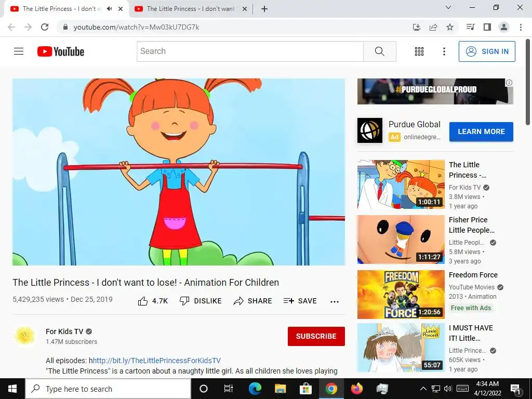Click the Purdue Global LEARN MORE button

[x=481, y=131]
